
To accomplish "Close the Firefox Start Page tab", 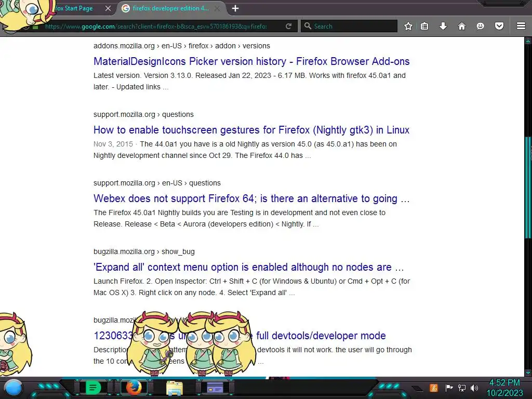I will tap(108, 8).
